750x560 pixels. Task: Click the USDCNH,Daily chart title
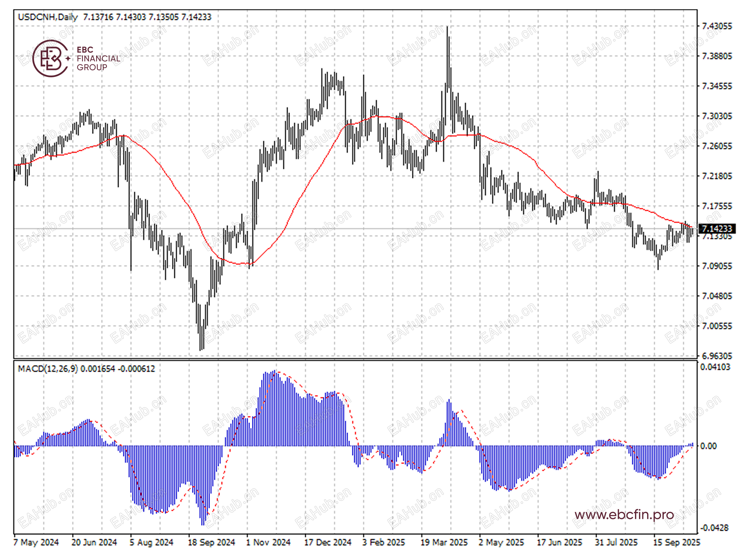tap(48, 17)
